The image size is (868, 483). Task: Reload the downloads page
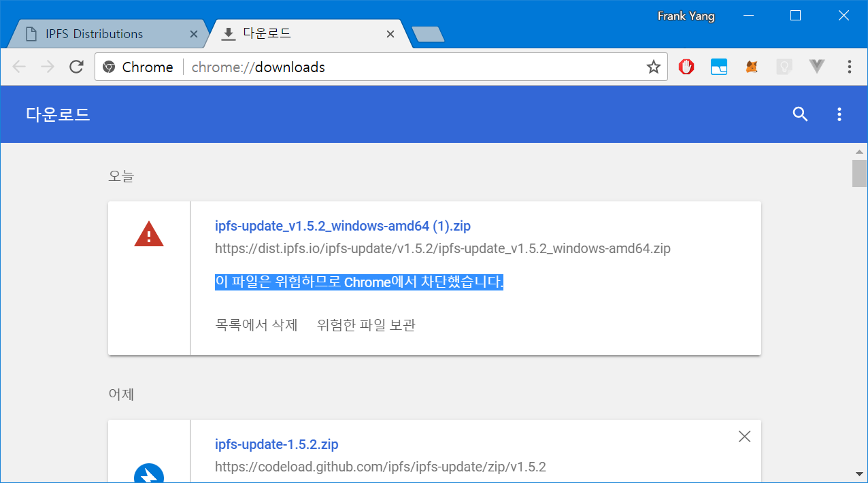[x=76, y=67]
